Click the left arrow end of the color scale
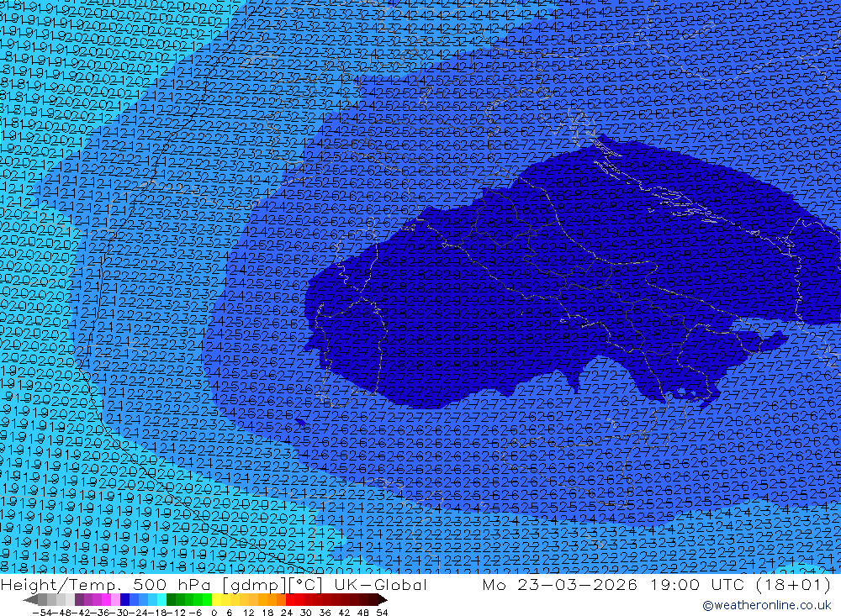This screenshot has width=841, height=616. pyautogui.click(x=29, y=600)
